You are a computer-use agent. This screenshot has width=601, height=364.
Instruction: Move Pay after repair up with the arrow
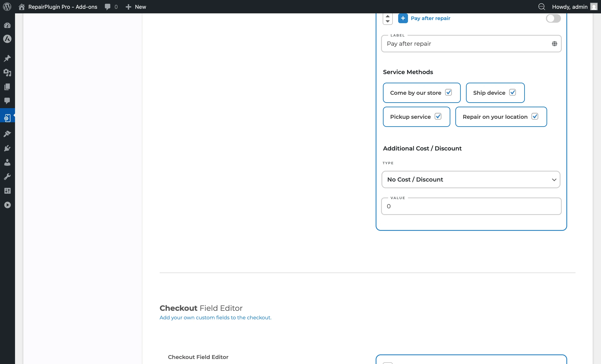click(x=388, y=16)
